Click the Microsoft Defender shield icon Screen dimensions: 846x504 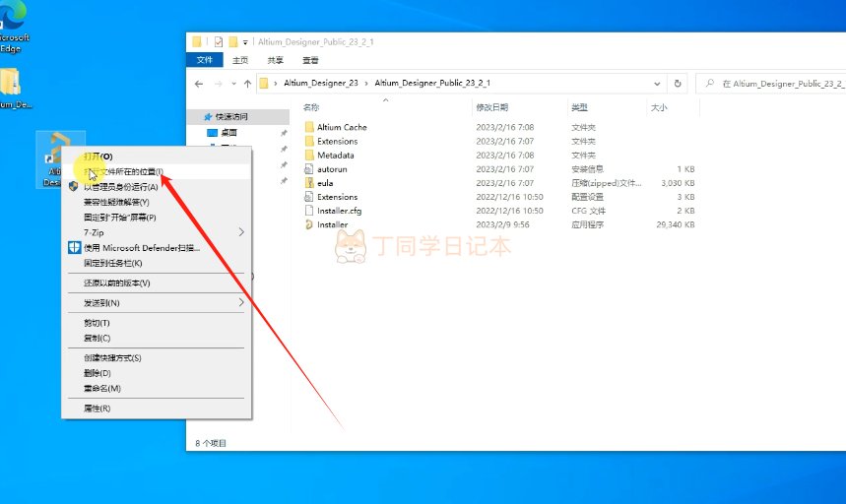click(74, 247)
